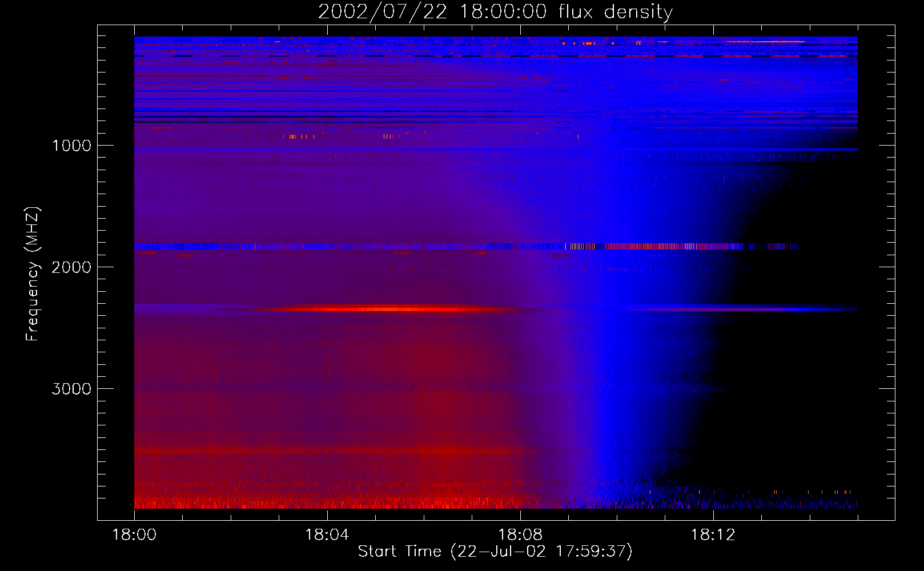Click the 18:08 time tick label

tap(520, 535)
